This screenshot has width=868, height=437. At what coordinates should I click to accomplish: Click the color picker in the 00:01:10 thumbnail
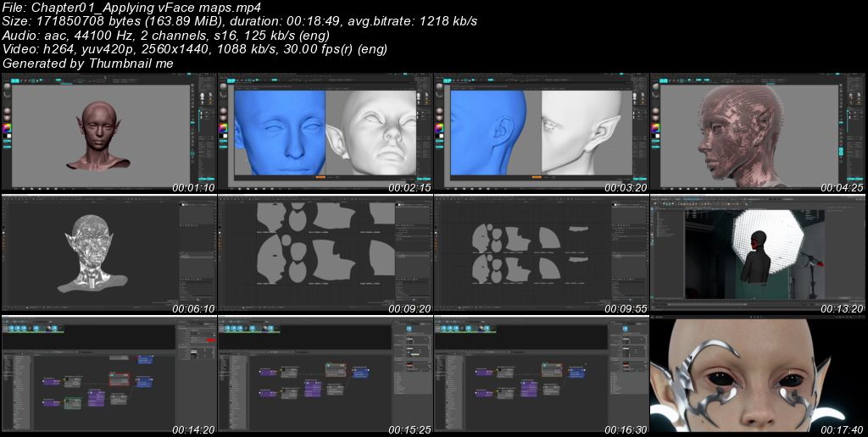[7, 129]
